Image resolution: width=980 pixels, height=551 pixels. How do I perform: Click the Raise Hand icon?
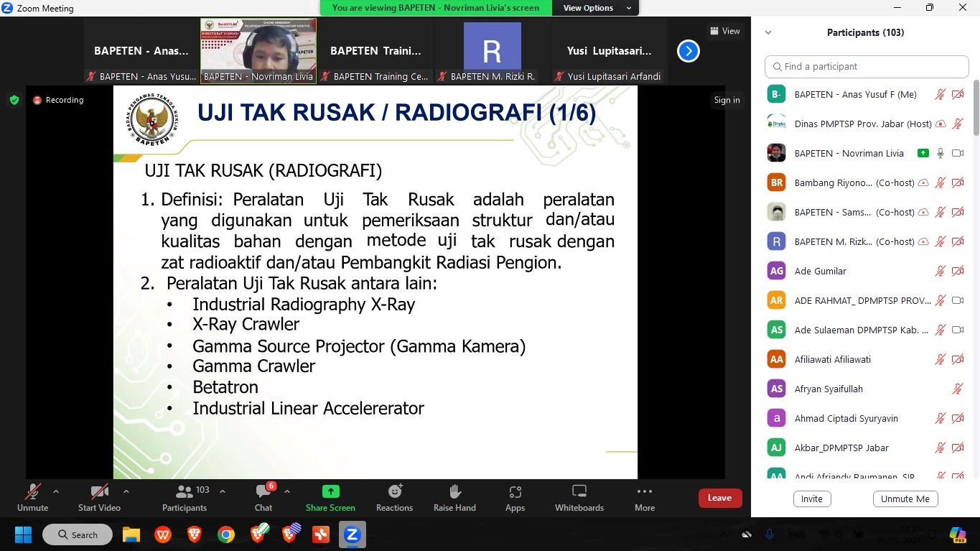coord(454,491)
